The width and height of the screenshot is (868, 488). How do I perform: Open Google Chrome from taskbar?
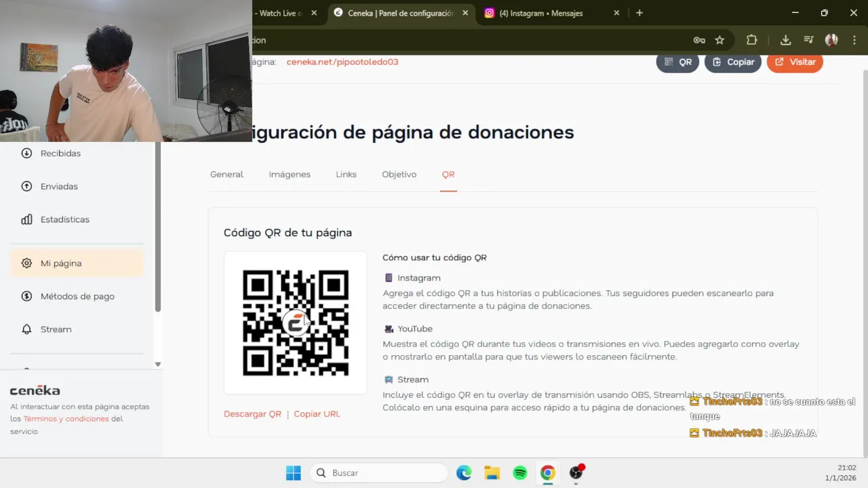coord(548,473)
